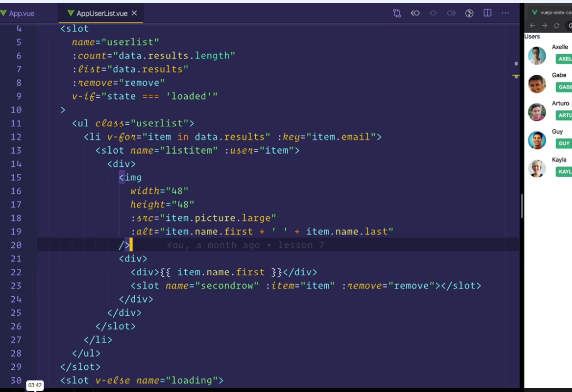Image resolution: width=572 pixels, height=392 pixels.
Task: Click the img tag on line 15
Action: click(x=130, y=178)
